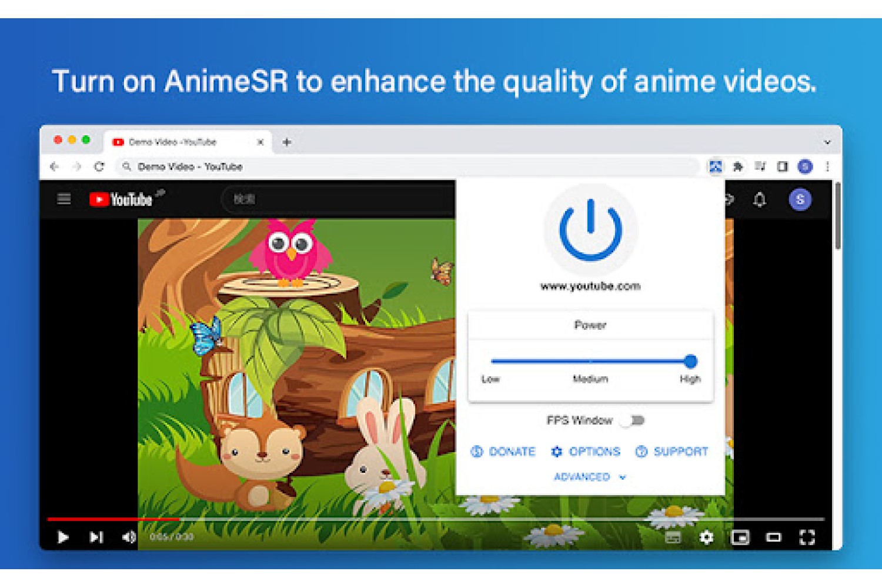882x588 pixels.
Task: Open the video settings gear
Action: click(707, 537)
